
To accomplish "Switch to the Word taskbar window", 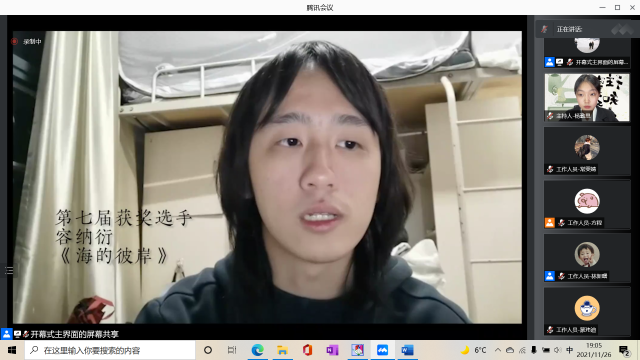I will (407, 350).
